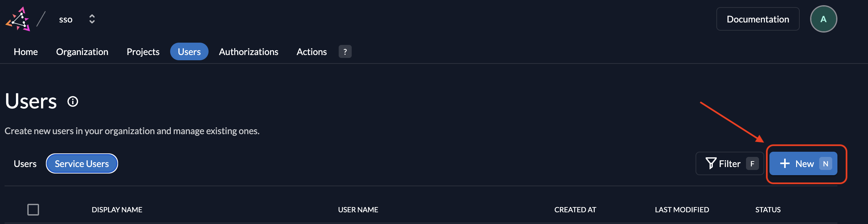Open the Documentation link

pyautogui.click(x=757, y=19)
